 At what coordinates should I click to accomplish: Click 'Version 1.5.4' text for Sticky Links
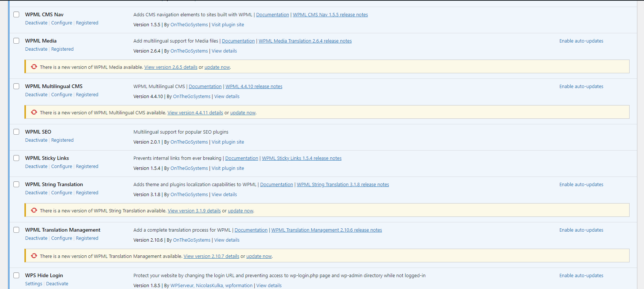click(x=147, y=168)
